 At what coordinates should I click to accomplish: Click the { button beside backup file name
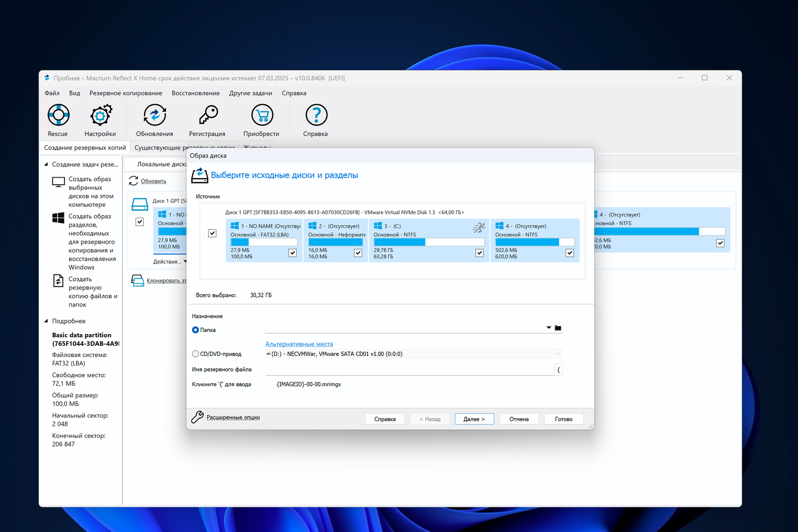(x=559, y=370)
